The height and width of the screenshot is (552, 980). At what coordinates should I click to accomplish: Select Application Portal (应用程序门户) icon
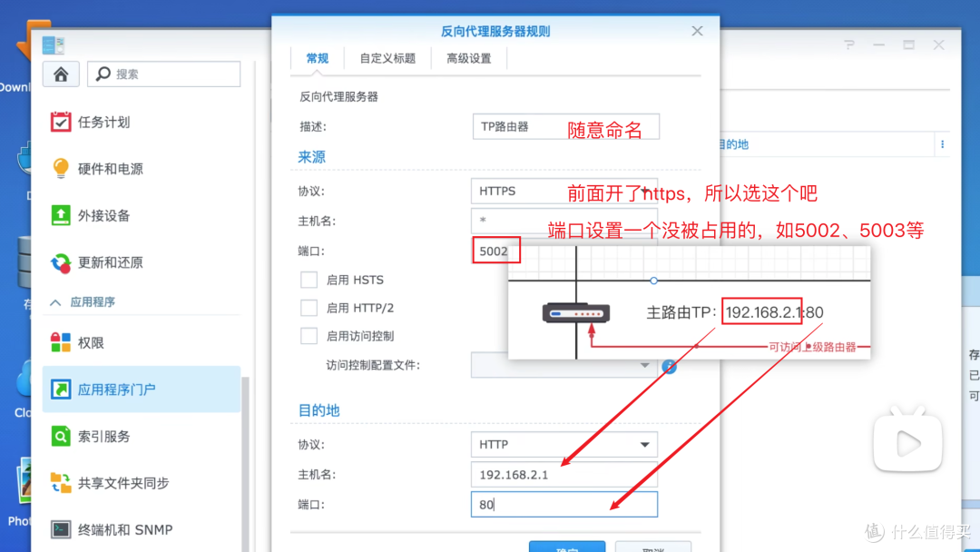coord(61,389)
